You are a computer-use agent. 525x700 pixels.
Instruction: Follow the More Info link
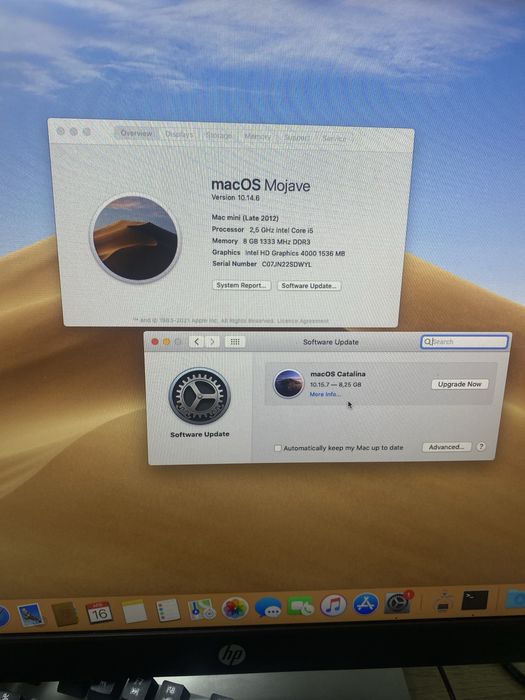point(325,394)
